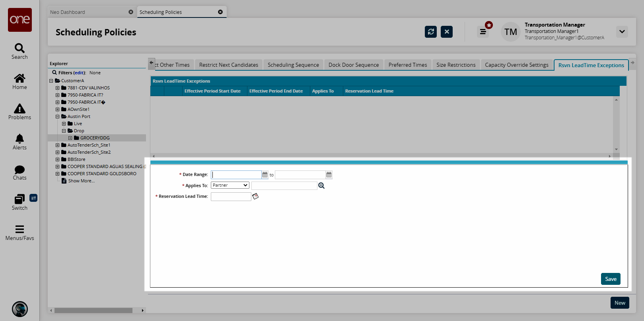The width and height of the screenshot is (644, 321).
Task: Expand the BBIStore tree node
Action: tap(57, 160)
